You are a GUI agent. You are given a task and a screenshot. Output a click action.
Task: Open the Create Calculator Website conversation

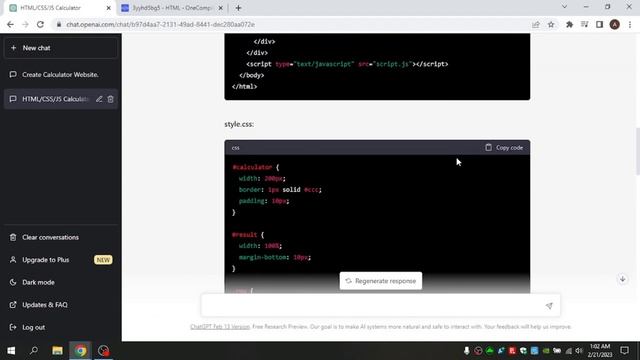point(61,75)
